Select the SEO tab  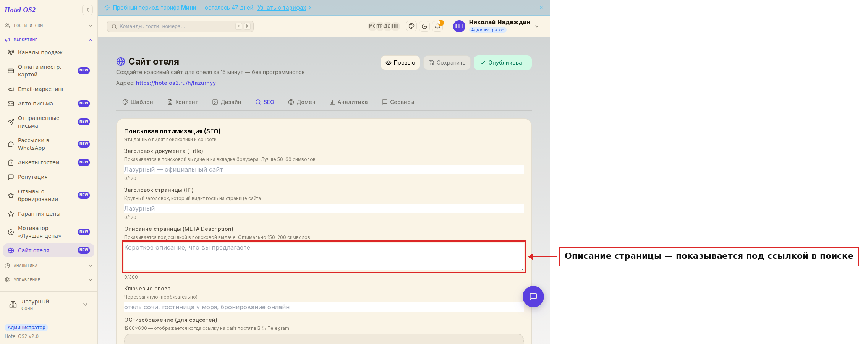pos(265,102)
